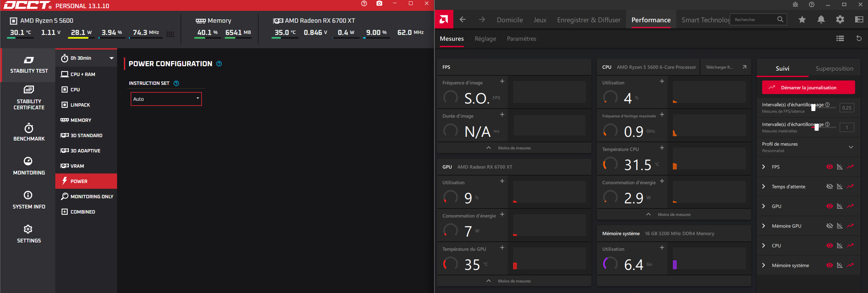This screenshot has height=293, width=868.
Task: Switch to the Domicile tab
Action: tap(510, 20)
